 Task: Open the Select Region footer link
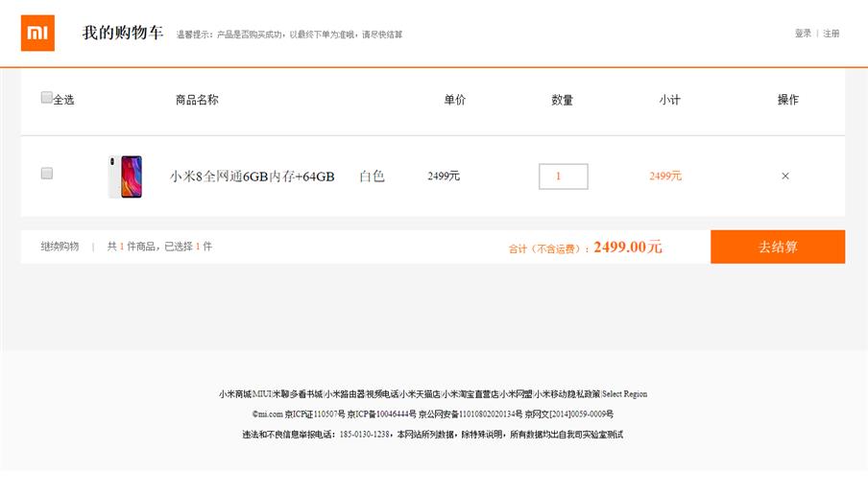625,394
